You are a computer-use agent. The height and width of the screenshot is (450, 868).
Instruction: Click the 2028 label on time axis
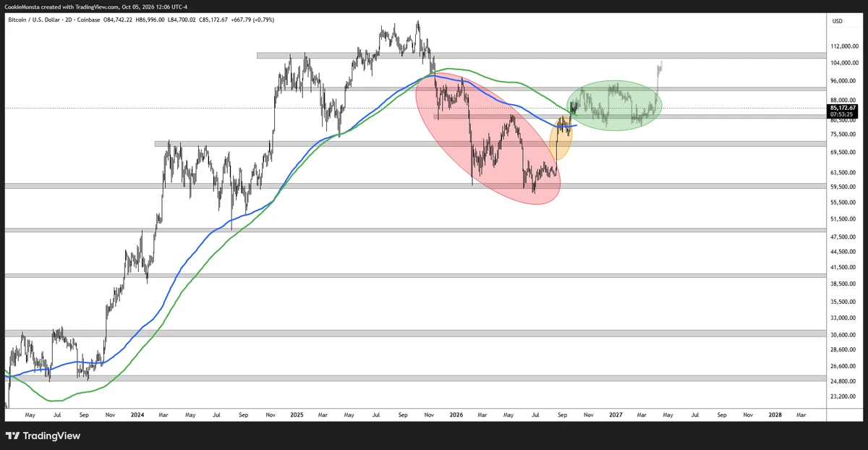(x=775, y=415)
